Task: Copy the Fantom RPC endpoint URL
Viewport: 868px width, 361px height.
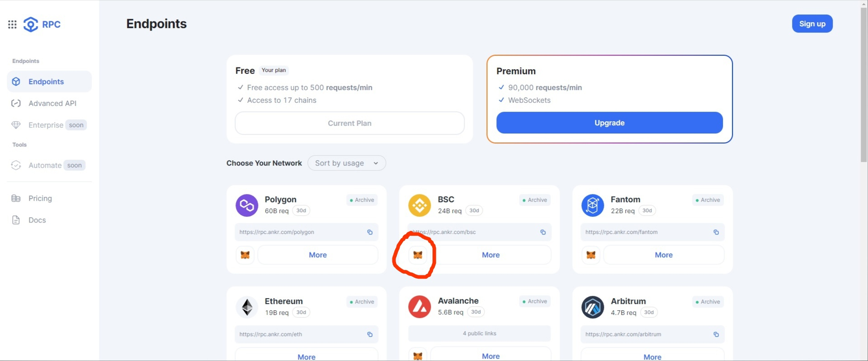Action: tap(716, 232)
